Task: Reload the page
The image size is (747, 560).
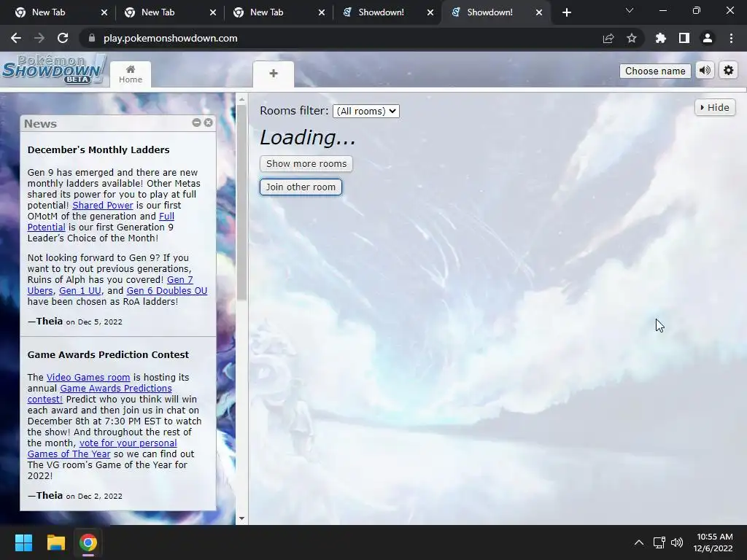Action: 63,38
